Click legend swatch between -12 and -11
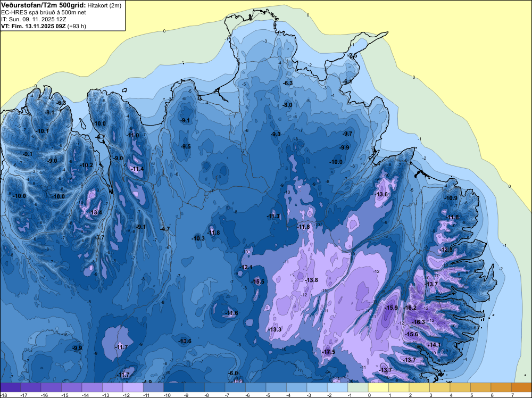 coord(133,387)
